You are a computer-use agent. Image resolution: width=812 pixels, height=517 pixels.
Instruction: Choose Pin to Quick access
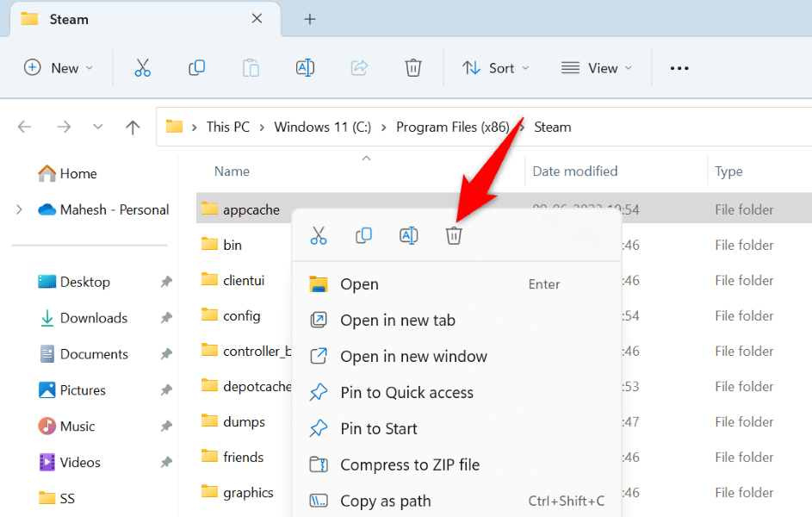coord(456,393)
